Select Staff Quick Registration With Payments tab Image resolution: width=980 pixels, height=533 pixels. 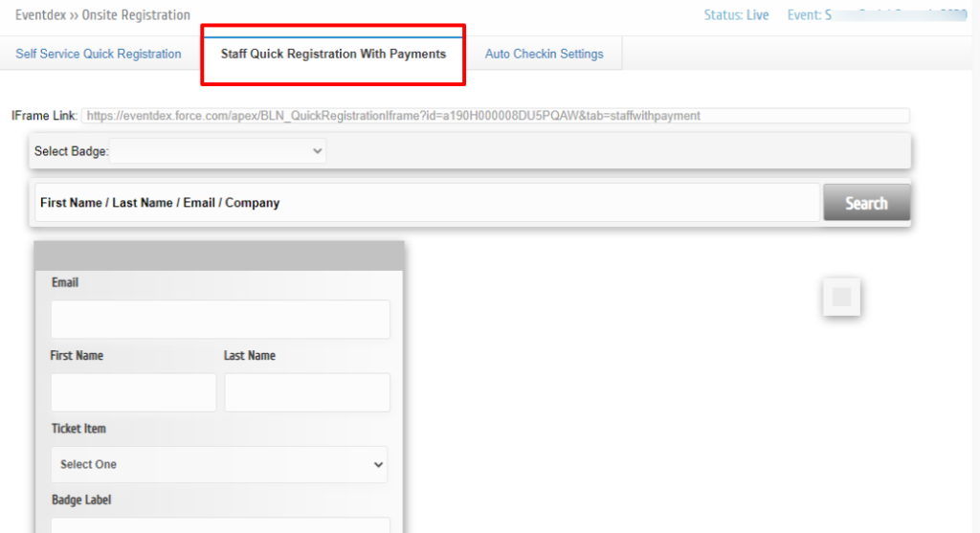(x=333, y=54)
